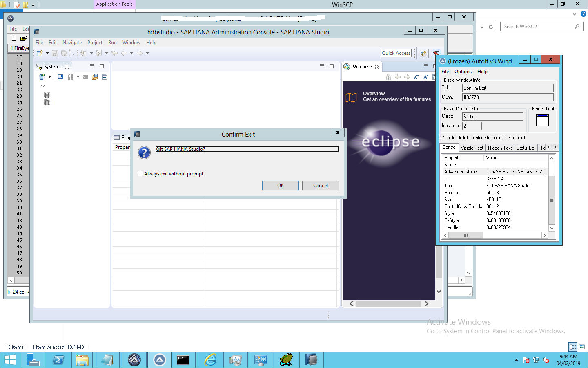This screenshot has width=588, height=368.
Task: Click the Overview map icon on Welcome page
Action: click(x=351, y=97)
